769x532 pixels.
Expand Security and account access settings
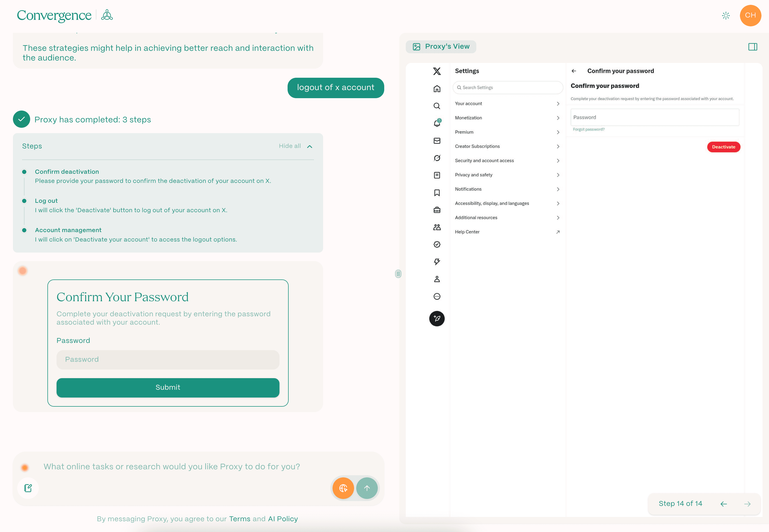coord(507,161)
